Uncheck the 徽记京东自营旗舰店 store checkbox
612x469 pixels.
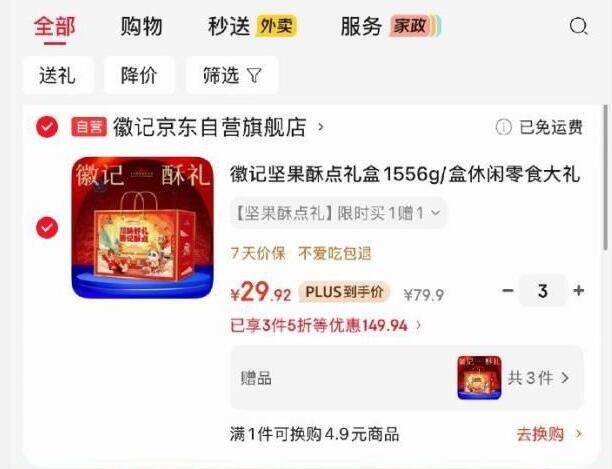(47, 127)
